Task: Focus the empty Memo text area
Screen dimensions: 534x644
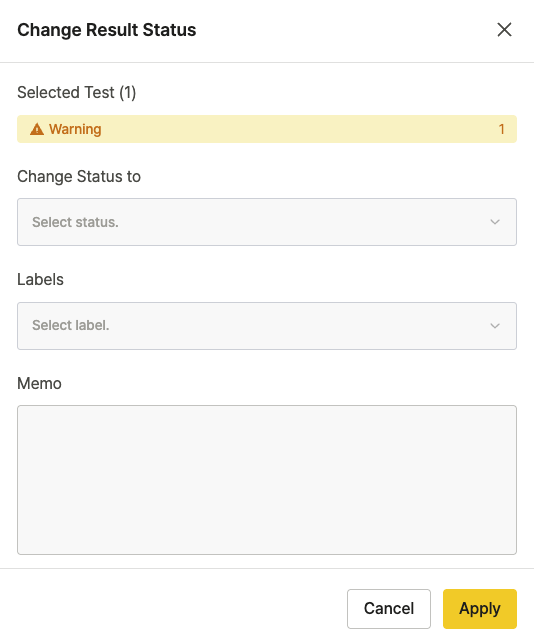Action: (267, 480)
